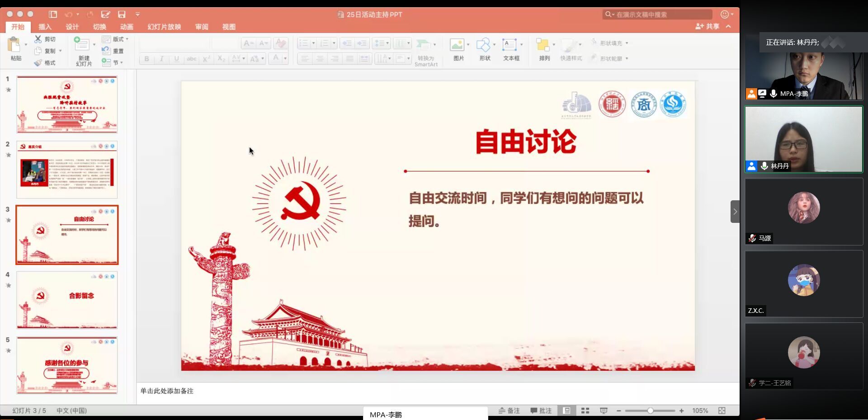Screen dimensions: 868x420
Task: Adjust the zoom slider handle
Action: 650,411
